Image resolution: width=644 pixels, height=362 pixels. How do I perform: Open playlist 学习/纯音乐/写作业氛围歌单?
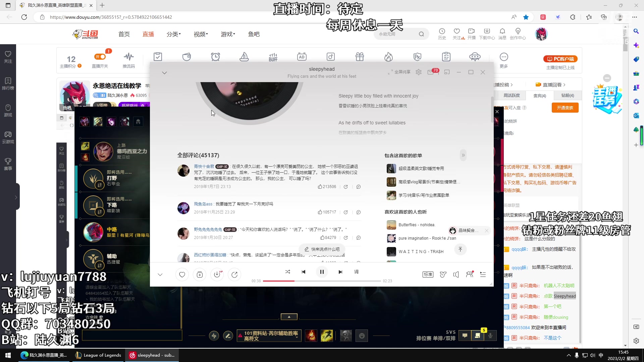click(x=418, y=195)
